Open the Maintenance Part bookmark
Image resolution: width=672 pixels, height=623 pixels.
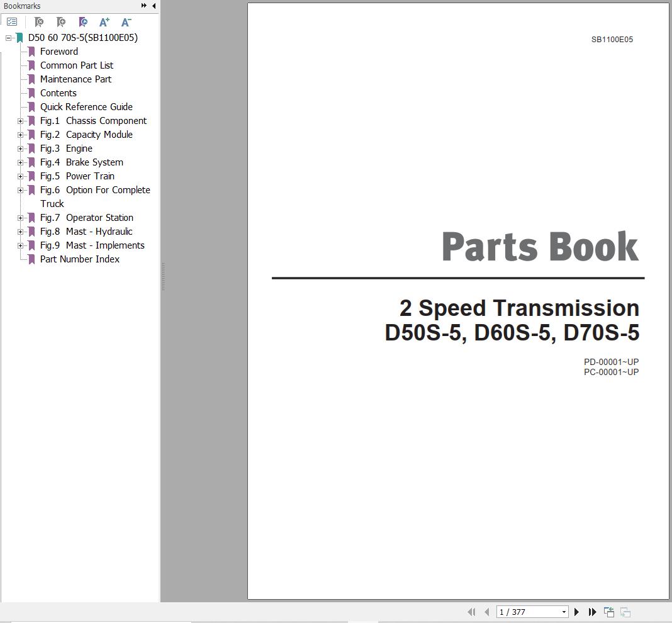(x=76, y=79)
